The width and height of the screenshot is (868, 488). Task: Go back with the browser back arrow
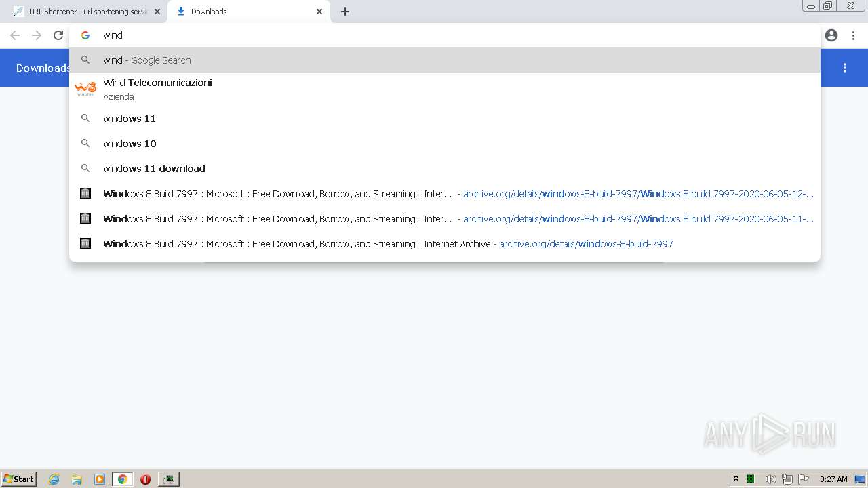click(x=15, y=35)
